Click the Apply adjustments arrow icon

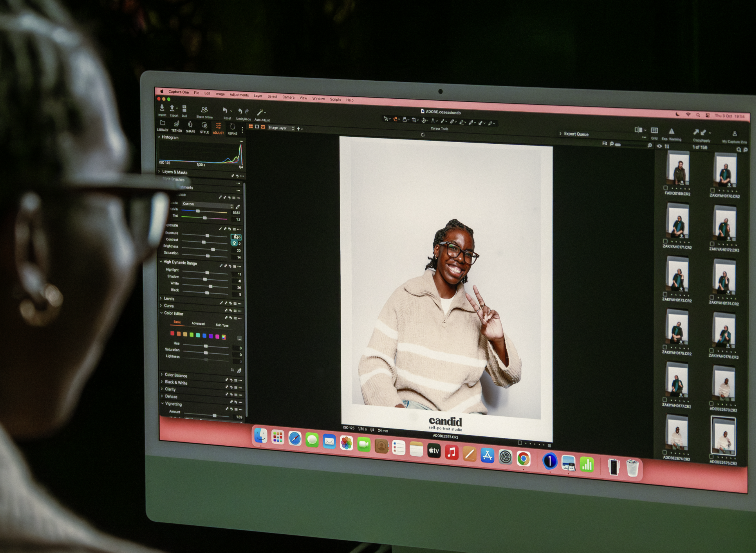tap(703, 132)
